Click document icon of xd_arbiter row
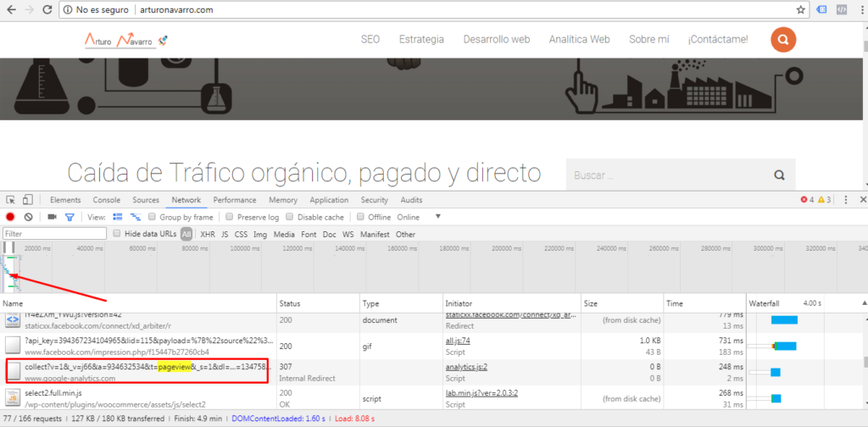 pos(12,321)
